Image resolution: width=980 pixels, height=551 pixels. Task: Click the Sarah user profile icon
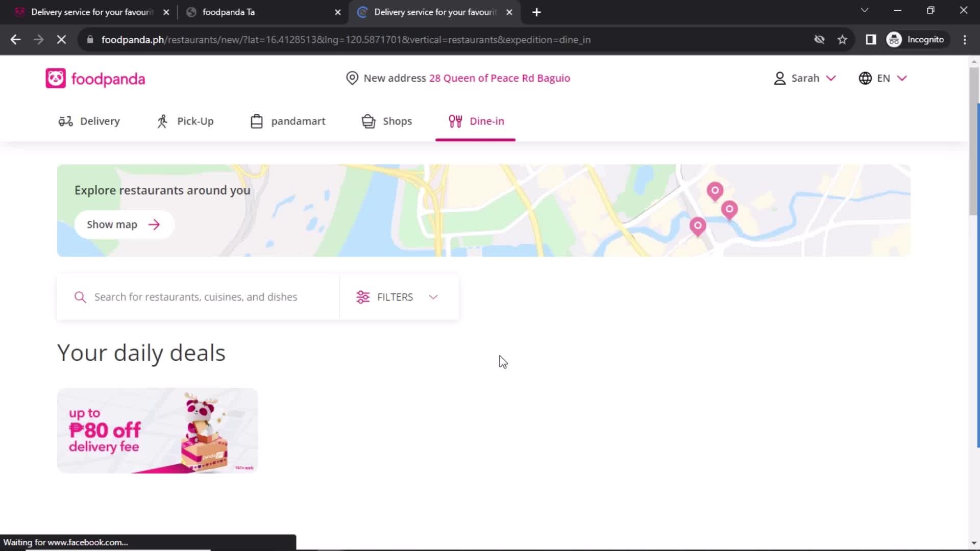779,78
